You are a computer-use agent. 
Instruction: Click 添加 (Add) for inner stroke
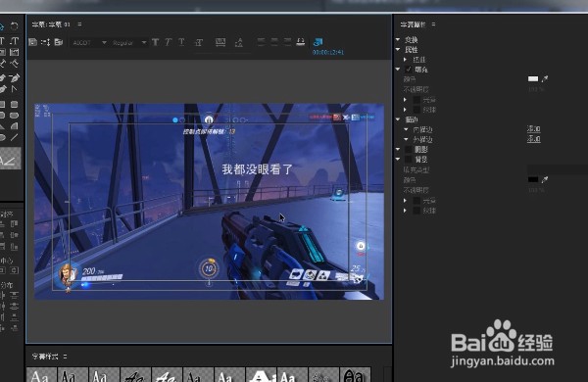tap(534, 129)
